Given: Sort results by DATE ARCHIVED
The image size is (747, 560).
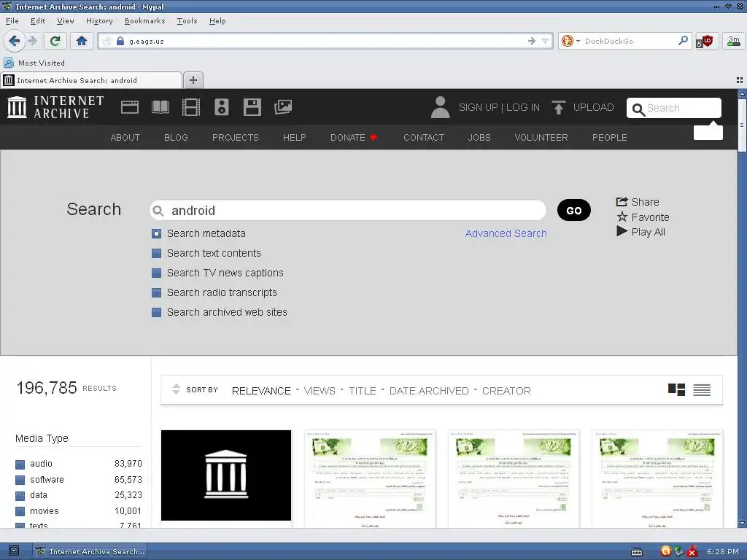Looking at the screenshot, I should pyautogui.click(x=429, y=391).
